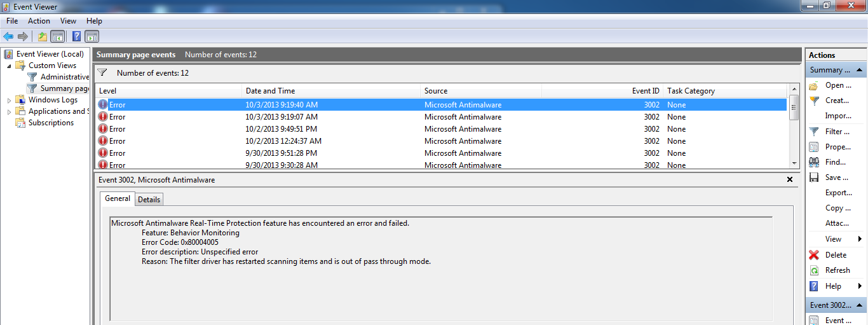The image size is (868, 325).
Task: Click the Find binoculars icon
Action: (x=814, y=162)
